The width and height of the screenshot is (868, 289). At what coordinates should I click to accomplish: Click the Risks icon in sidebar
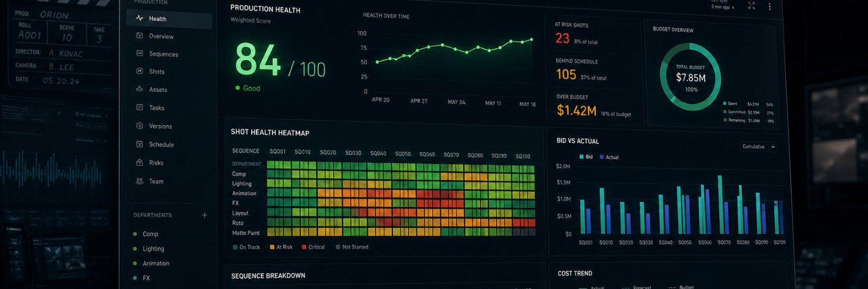coord(139,162)
